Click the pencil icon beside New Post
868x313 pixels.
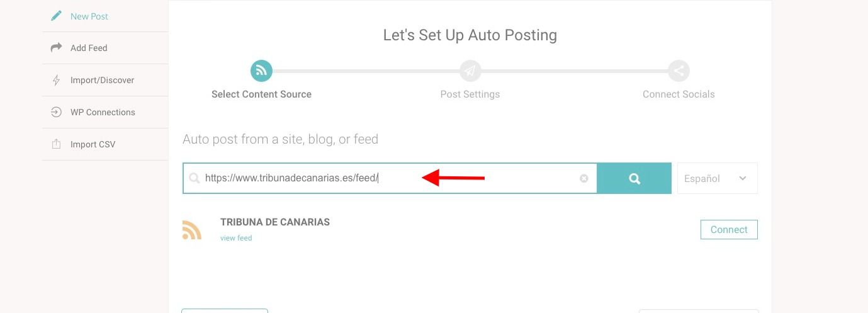pos(56,16)
